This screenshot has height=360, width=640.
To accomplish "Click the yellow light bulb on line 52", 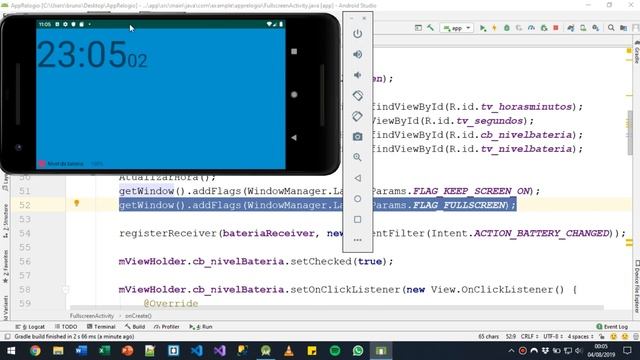I will coord(76,203).
